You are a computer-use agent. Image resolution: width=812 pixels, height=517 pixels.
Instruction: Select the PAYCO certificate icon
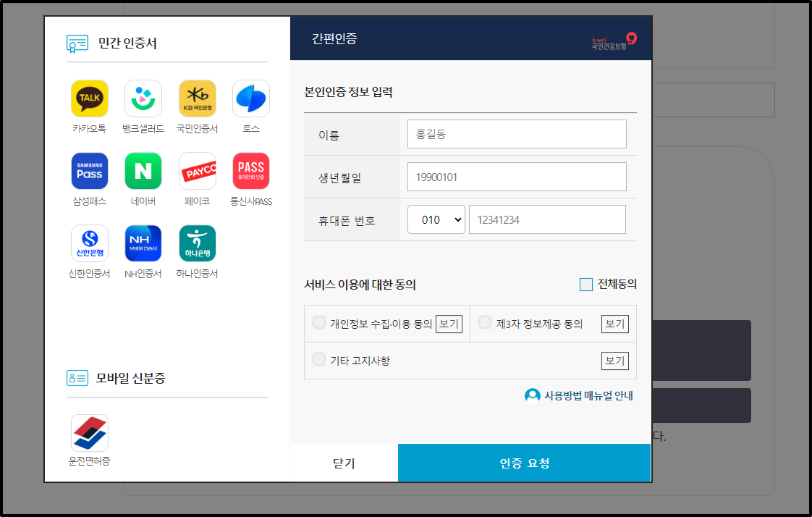198,171
